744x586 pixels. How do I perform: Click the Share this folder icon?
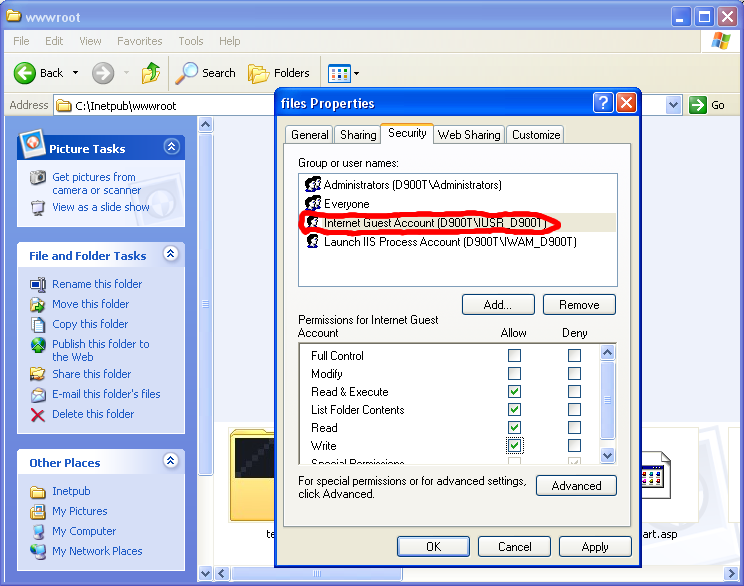(x=38, y=374)
